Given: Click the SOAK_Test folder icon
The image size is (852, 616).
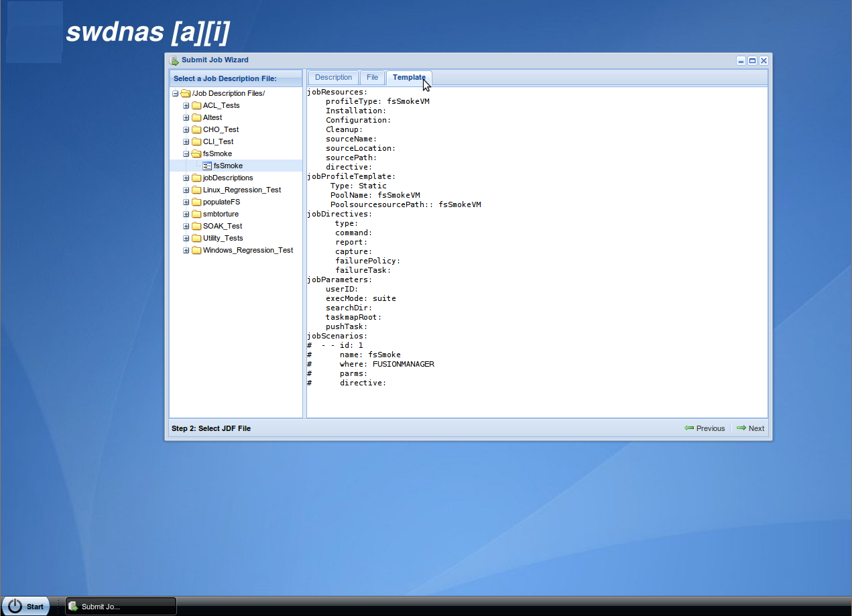Looking at the screenshot, I should coord(196,226).
